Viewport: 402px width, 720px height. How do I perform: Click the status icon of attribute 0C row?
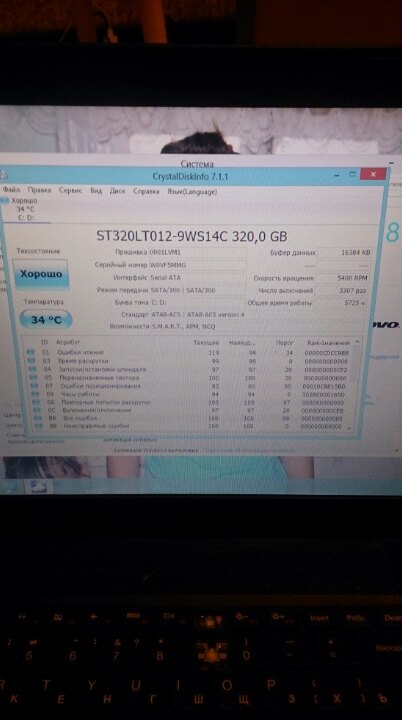pos(37,410)
